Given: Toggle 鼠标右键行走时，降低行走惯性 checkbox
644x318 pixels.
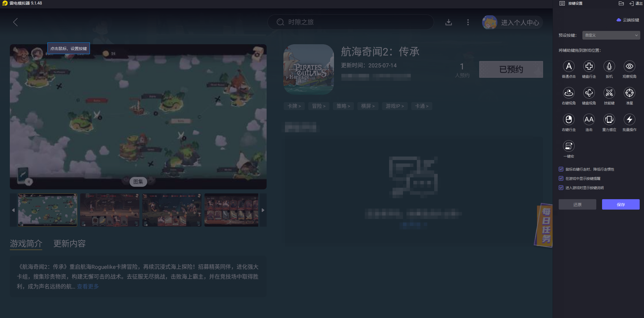Looking at the screenshot, I should pos(561,169).
